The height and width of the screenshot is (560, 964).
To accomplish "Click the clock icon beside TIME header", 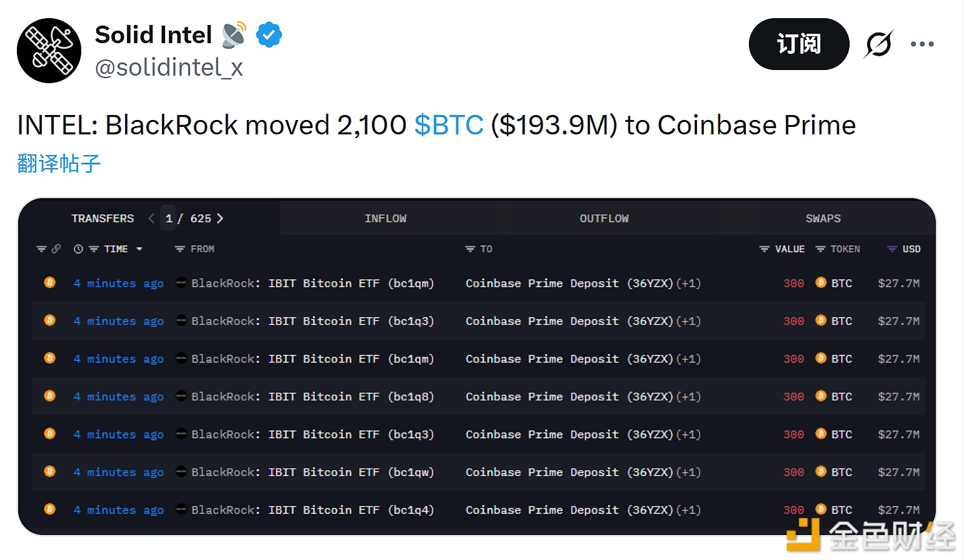I will click(78, 249).
